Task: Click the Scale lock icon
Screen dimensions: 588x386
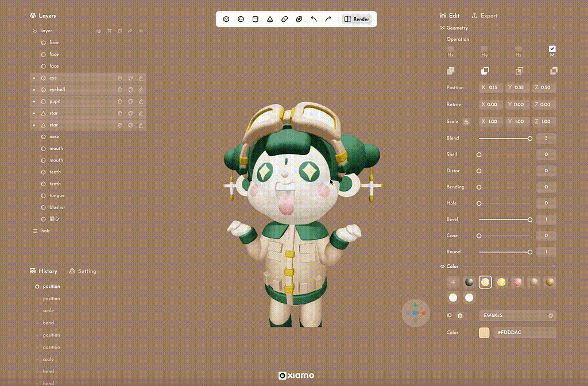Action: 466,121
